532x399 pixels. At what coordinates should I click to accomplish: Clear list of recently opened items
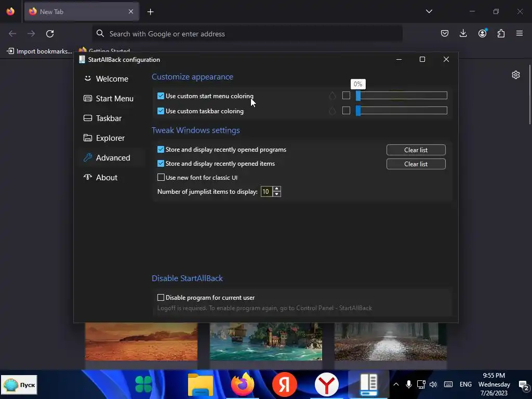[x=416, y=164]
